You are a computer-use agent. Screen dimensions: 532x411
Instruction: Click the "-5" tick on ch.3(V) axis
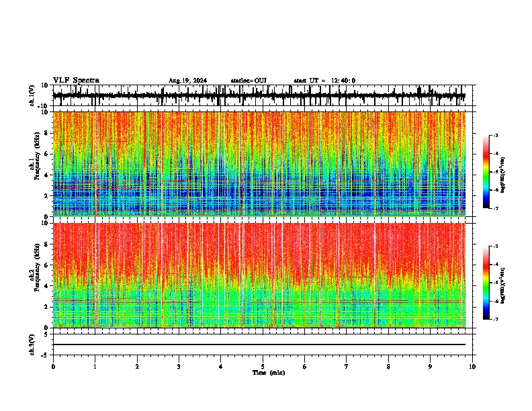coord(46,355)
